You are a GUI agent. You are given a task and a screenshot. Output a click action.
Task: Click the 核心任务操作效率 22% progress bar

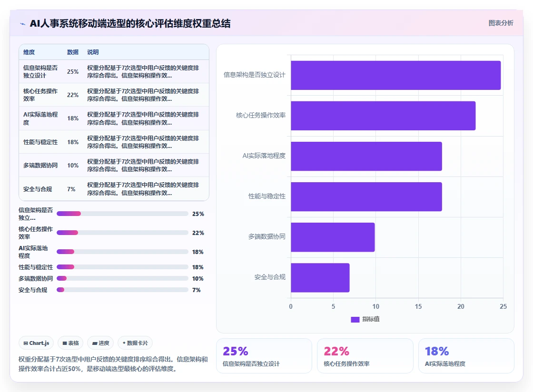tap(122, 233)
